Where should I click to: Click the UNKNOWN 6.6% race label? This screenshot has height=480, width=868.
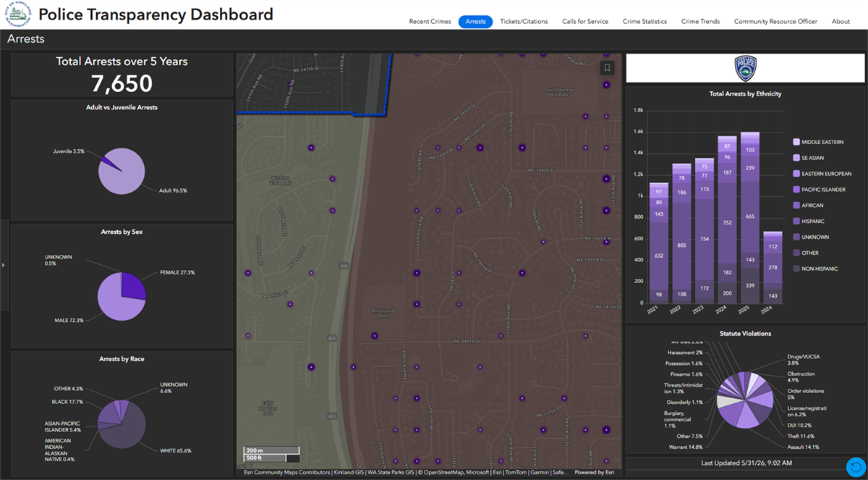(174, 387)
